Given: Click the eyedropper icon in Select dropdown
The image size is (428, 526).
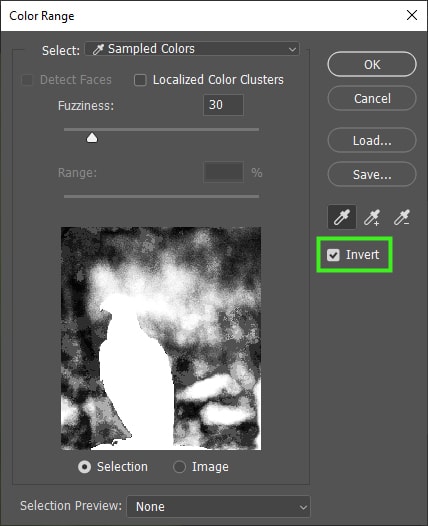Looking at the screenshot, I should coord(98,49).
